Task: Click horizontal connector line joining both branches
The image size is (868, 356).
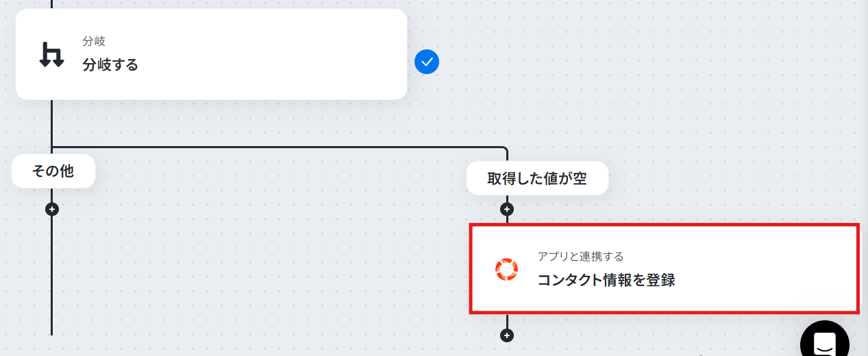Action: 274,147
